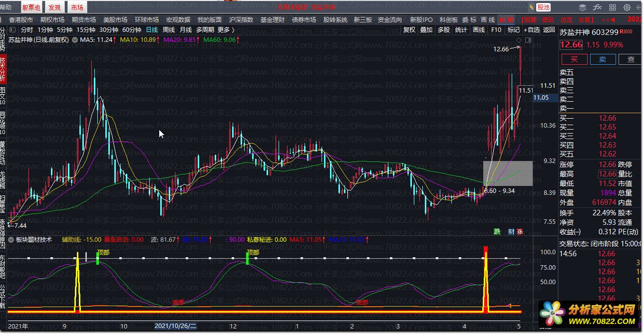
Task: Click the panel toggle icon near 12.66 label
Action: tap(527, 40)
